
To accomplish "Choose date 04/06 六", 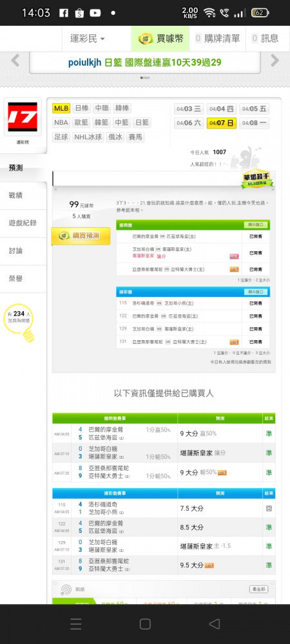I will [189, 123].
